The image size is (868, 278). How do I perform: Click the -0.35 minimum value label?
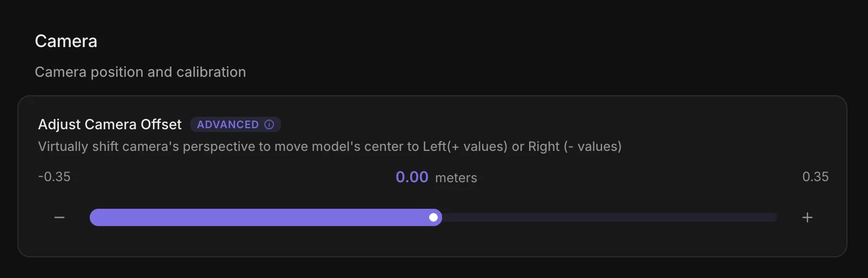[54, 177]
